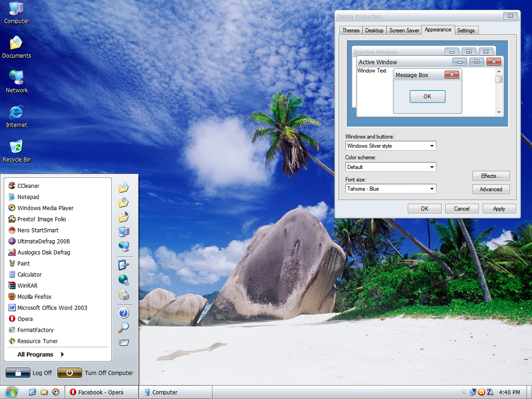Click the Start orb button
This screenshot has height=399, width=532.
point(12,392)
